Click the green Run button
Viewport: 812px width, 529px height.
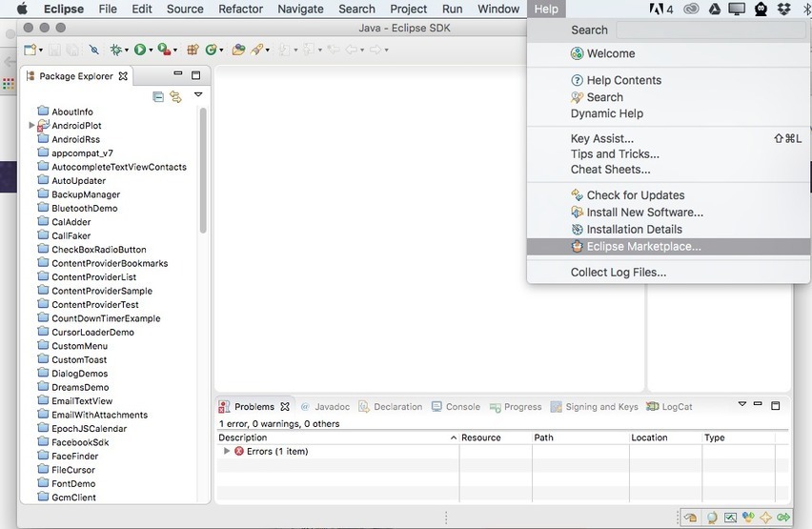(140, 50)
